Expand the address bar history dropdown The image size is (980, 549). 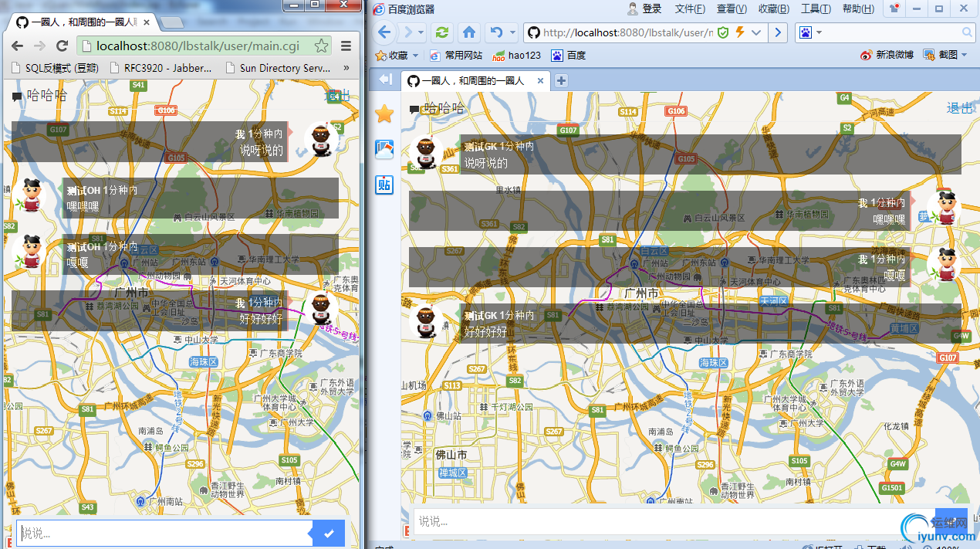tap(757, 32)
